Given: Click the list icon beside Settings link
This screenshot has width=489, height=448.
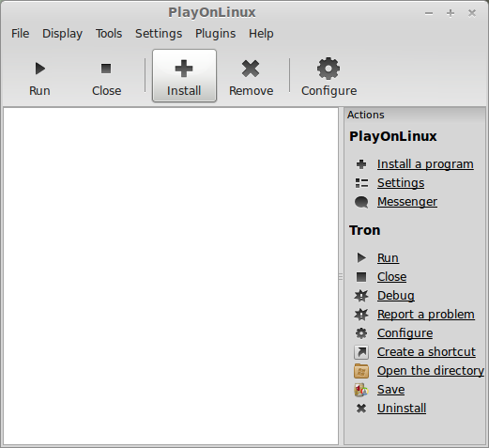Looking at the screenshot, I should tap(361, 183).
